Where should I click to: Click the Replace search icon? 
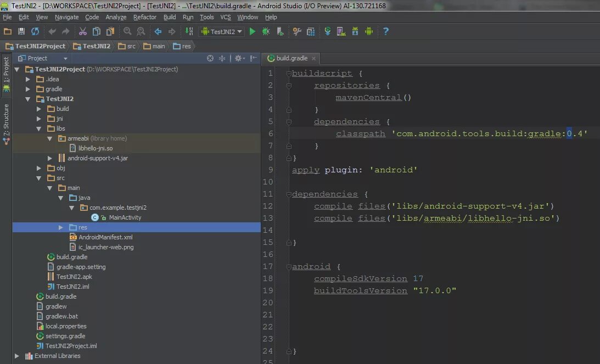pos(141,31)
